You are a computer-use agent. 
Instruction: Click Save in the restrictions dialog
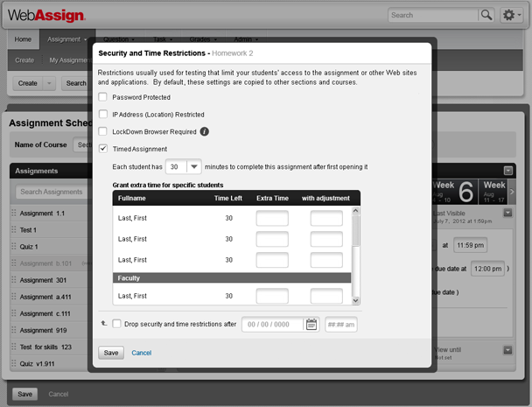point(111,353)
